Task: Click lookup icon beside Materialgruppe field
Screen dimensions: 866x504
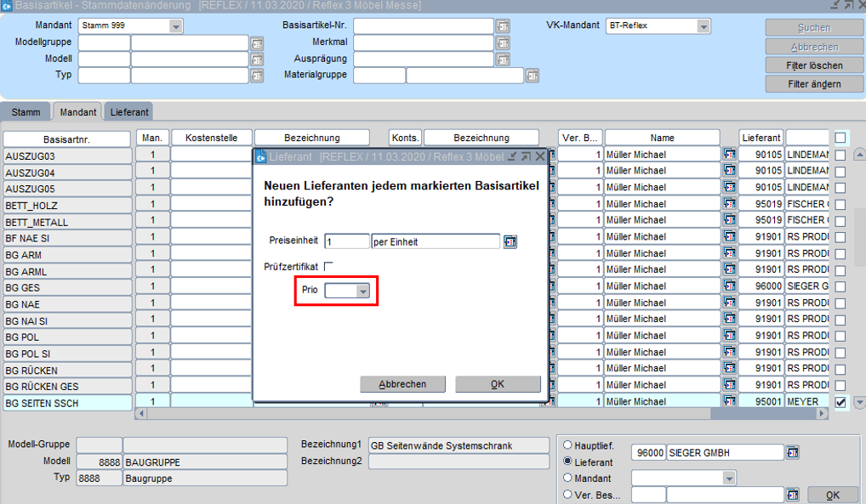Action: pyautogui.click(x=533, y=76)
